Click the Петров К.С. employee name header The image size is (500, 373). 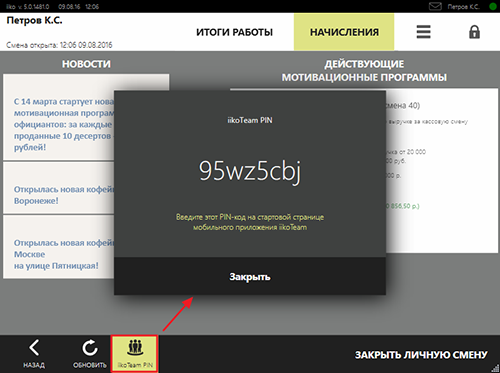[x=34, y=21]
